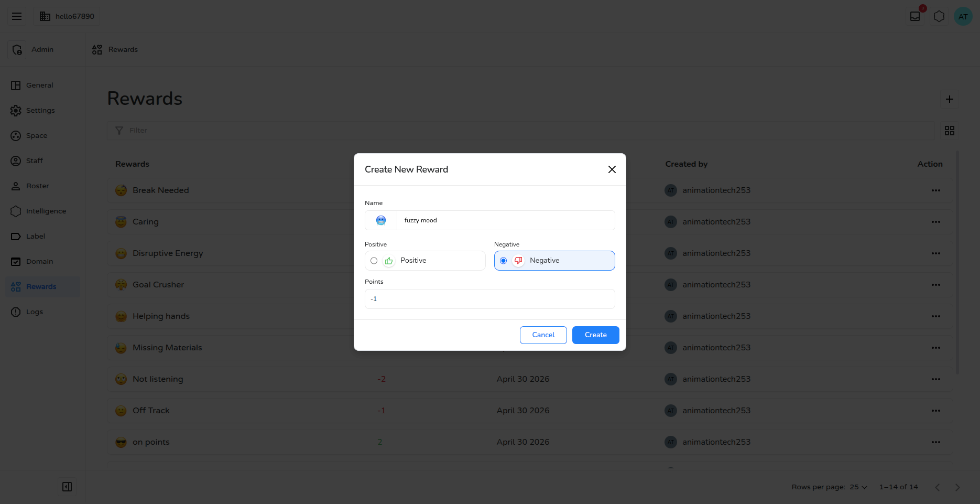Open the AT user avatar menu
This screenshot has height=504, width=980.
(x=963, y=16)
